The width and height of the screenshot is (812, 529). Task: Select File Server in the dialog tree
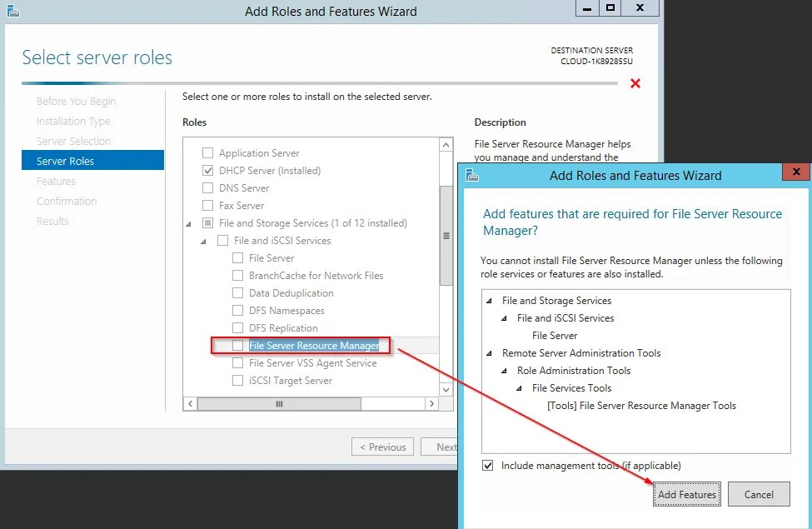coord(555,336)
